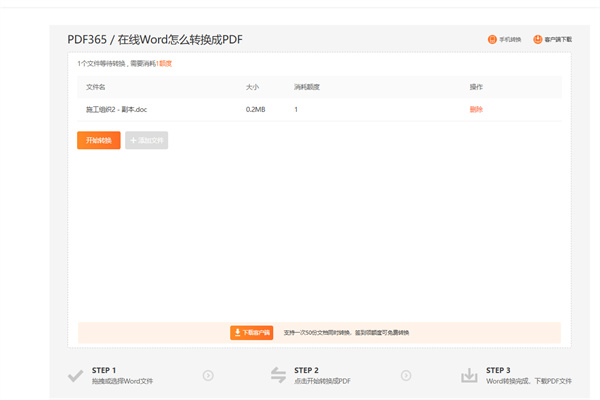Click the orange 开始转换 button

coord(99,140)
